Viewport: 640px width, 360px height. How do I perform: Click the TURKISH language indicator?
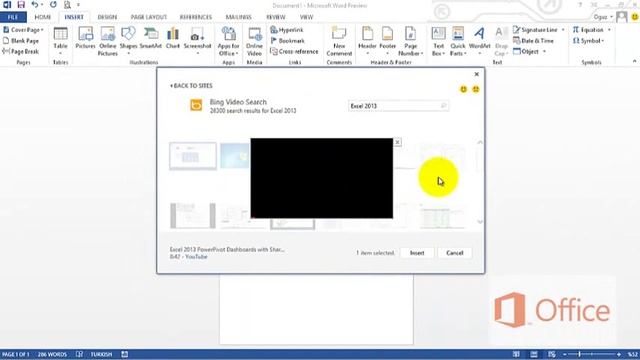point(101,354)
